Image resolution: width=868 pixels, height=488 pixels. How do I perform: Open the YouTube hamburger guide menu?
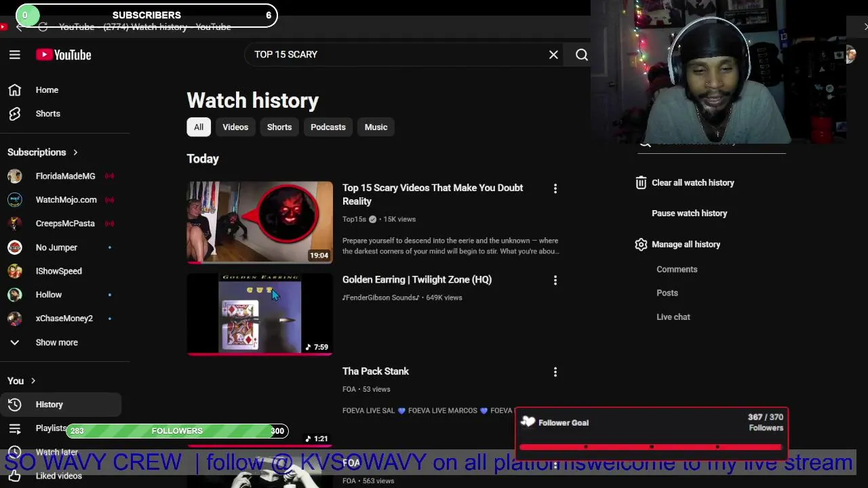click(14, 55)
